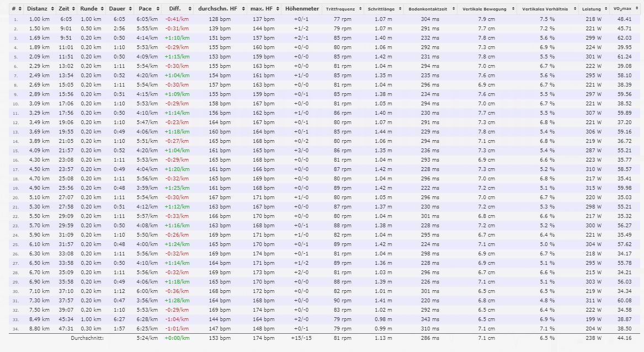644x352 pixels.
Task: Click the average pace value 5:24/km
Action: [147, 338]
